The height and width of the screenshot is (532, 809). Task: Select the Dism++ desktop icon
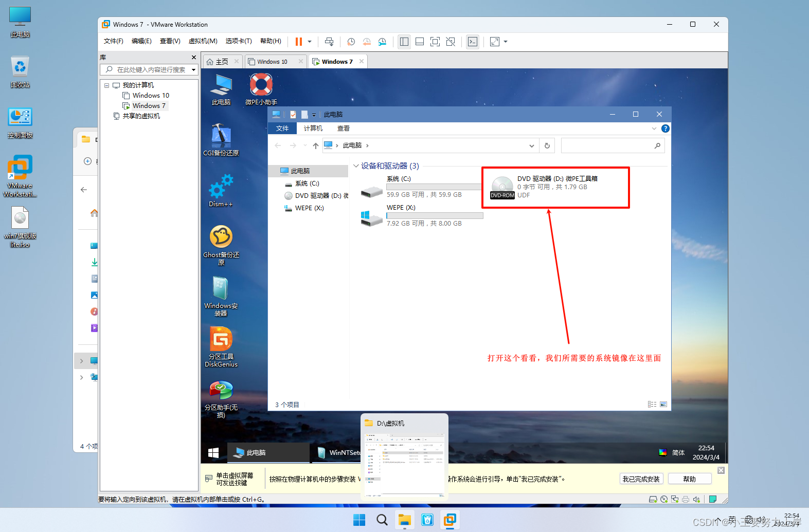[221, 191]
